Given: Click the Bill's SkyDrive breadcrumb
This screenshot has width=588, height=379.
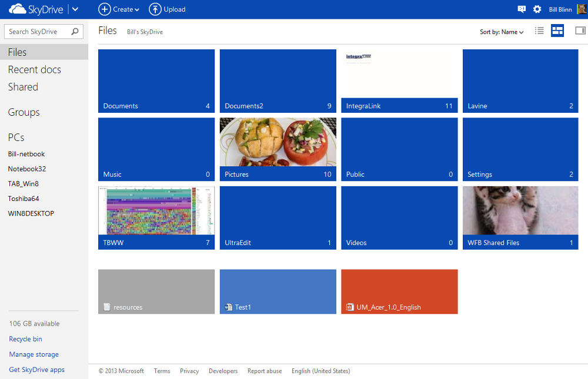Looking at the screenshot, I should (x=145, y=32).
